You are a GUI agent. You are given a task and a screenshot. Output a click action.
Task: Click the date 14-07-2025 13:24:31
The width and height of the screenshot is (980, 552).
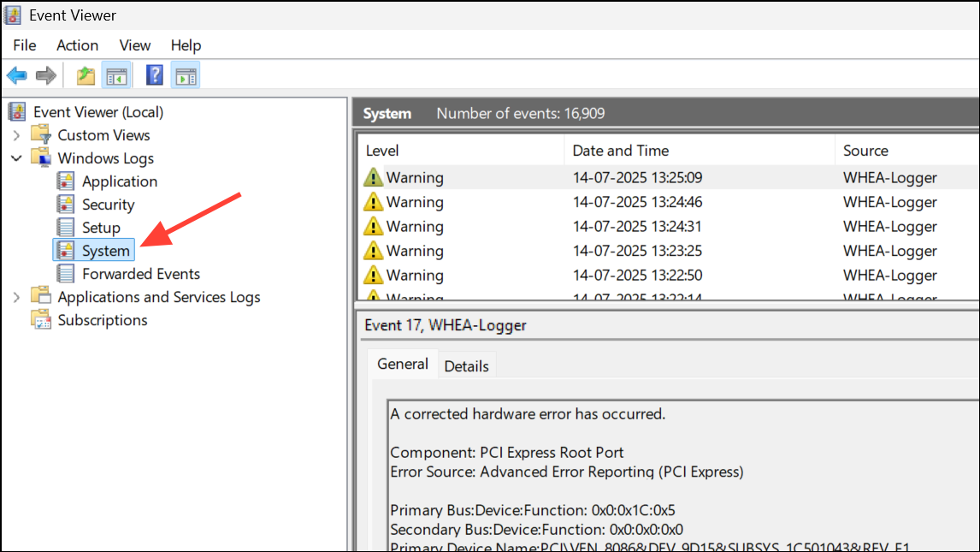click(x=637, y=226)
